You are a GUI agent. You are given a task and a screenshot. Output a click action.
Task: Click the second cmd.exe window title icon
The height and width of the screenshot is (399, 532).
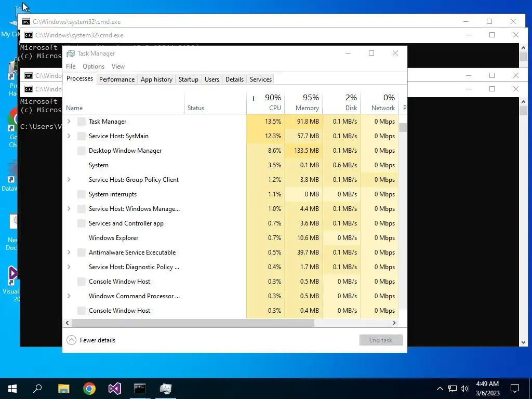(29, 35)
